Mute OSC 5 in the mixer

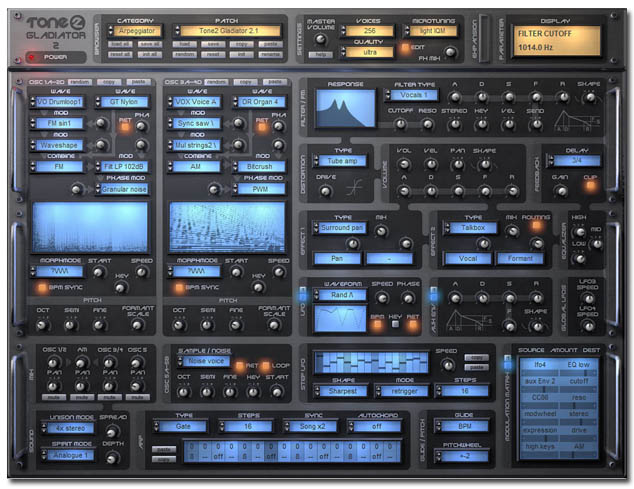pos(137,397)
